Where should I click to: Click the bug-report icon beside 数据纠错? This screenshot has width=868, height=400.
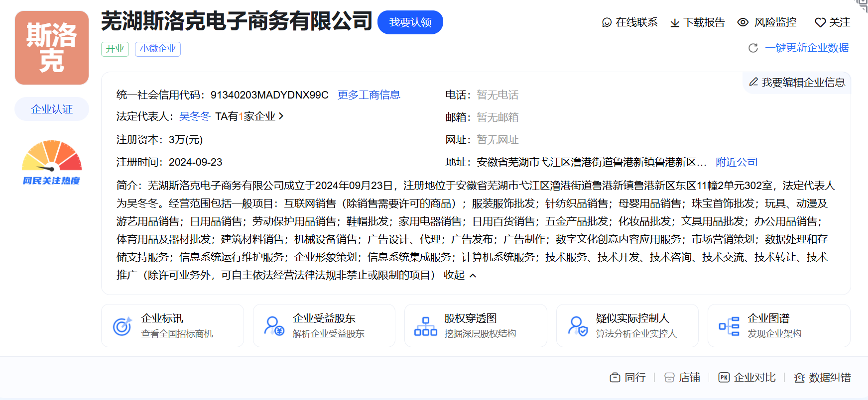[x=799, y=378]
